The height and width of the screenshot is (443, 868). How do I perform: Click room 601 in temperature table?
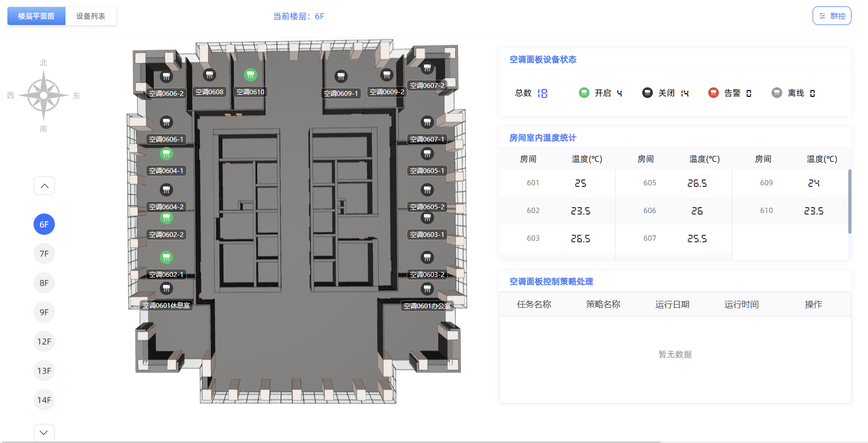(533, 183)
